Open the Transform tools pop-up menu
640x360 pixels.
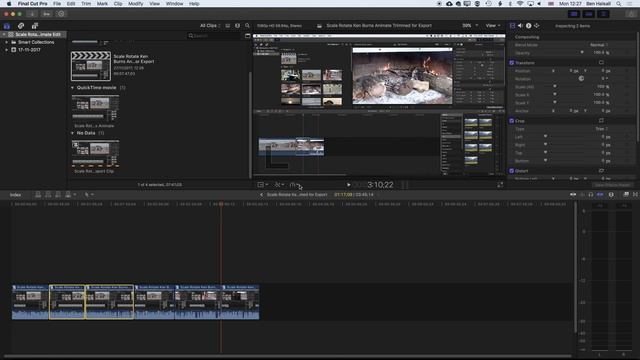[x=262, y=185]
